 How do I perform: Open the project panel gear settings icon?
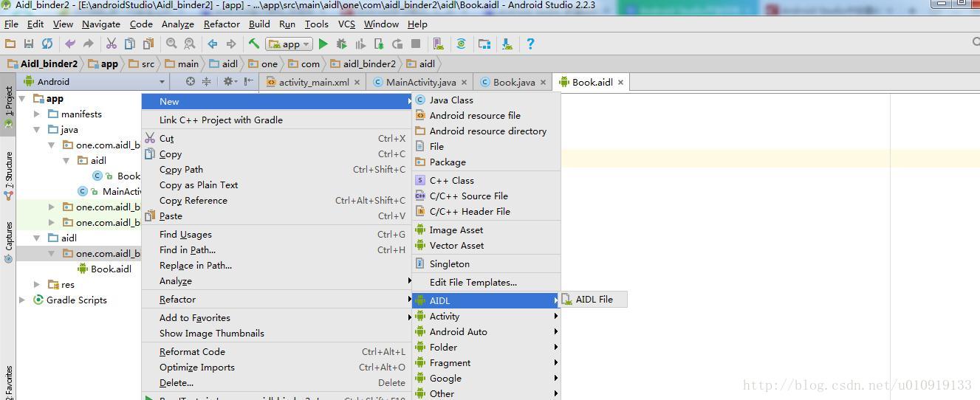[230, 81]
